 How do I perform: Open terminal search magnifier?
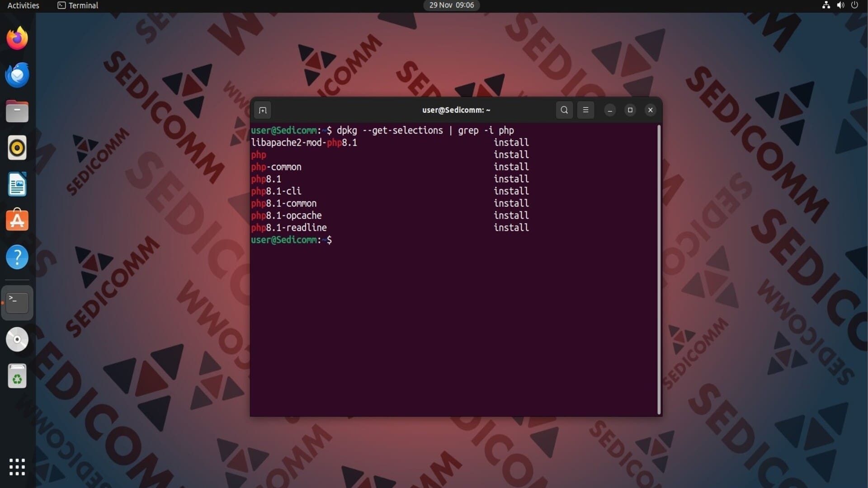point(564,110)
